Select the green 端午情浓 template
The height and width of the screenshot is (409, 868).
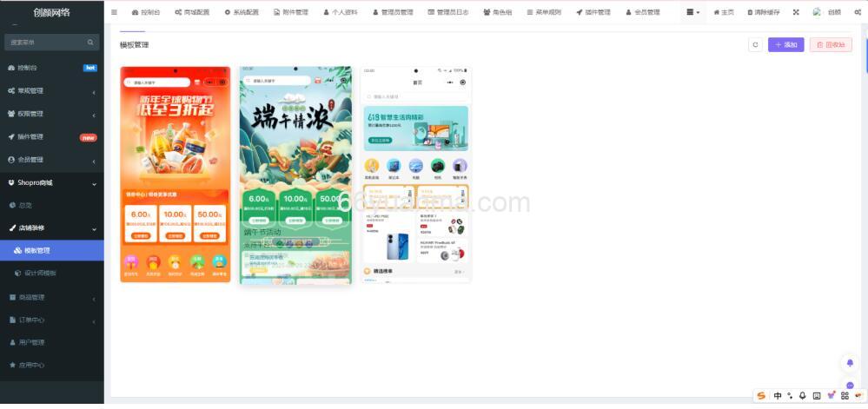coord(295,175)
